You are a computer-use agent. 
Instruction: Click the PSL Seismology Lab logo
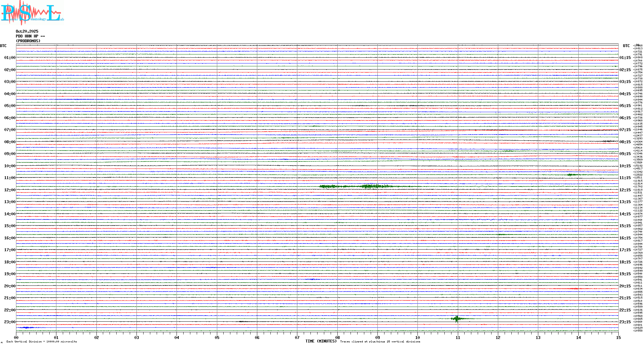point(32,13)
